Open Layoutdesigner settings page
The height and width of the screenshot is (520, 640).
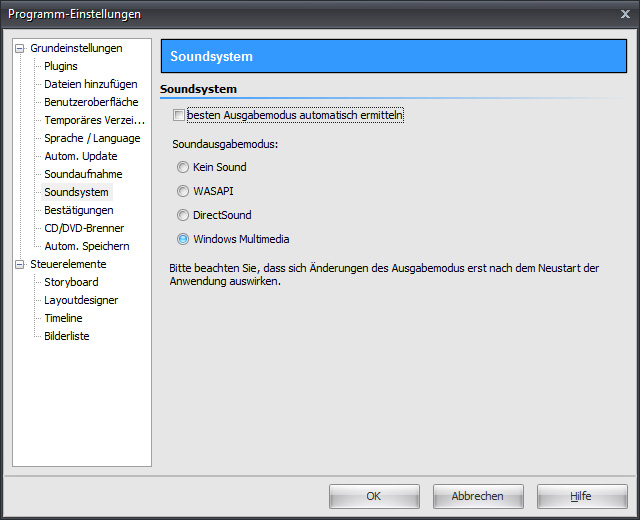81,300
